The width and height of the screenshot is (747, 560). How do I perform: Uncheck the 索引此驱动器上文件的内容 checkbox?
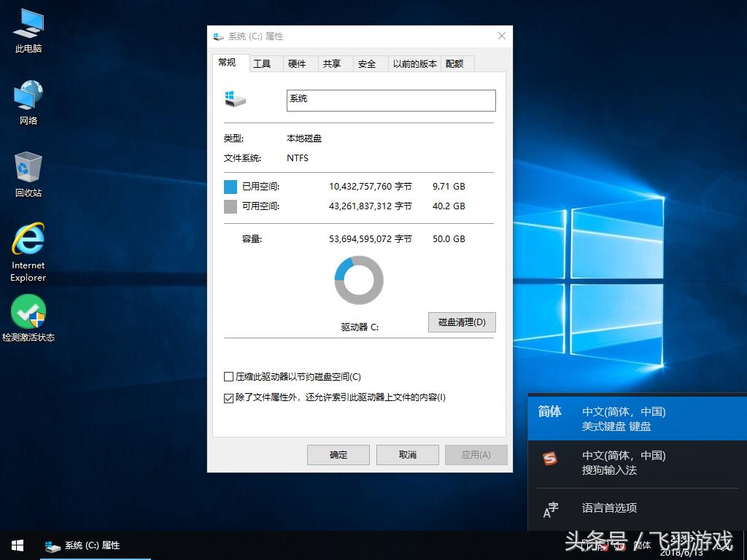coord(229,397)
